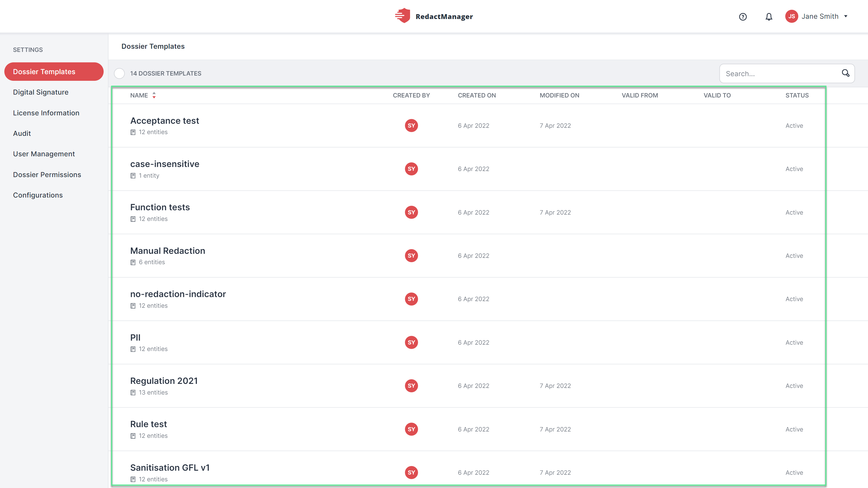The width and height of the screenshot is (868, 488).
Task: Click entities icon under PII
Action: click(133, 349)
